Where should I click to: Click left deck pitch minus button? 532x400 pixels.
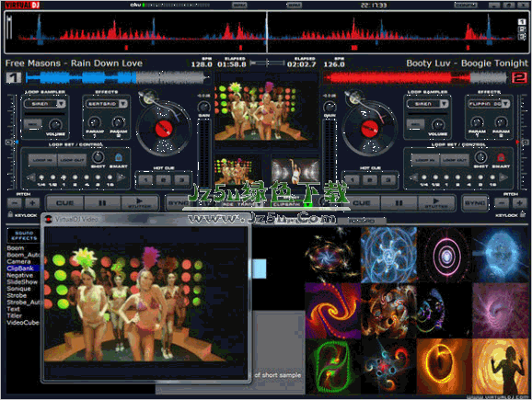click(x=15, y=203)
